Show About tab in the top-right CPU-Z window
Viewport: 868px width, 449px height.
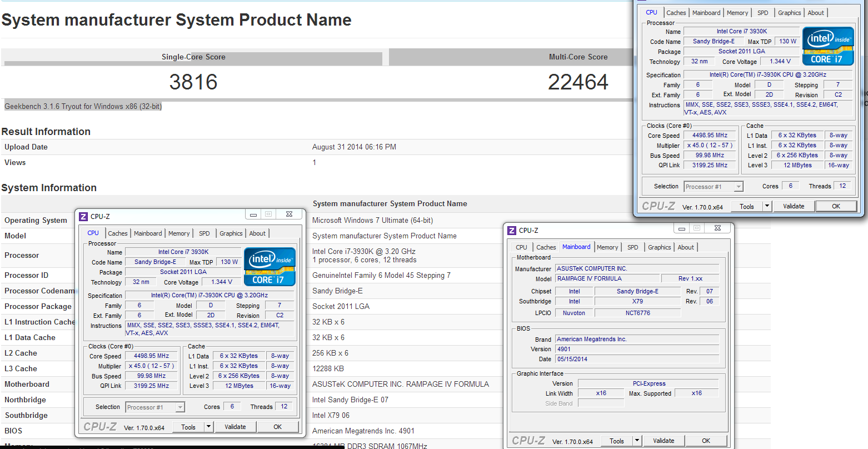[816, 13]
